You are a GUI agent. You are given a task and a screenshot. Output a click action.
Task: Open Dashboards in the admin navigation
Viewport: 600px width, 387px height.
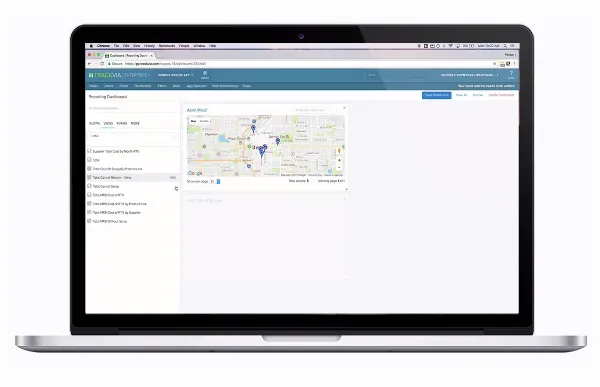click(143, 86)
